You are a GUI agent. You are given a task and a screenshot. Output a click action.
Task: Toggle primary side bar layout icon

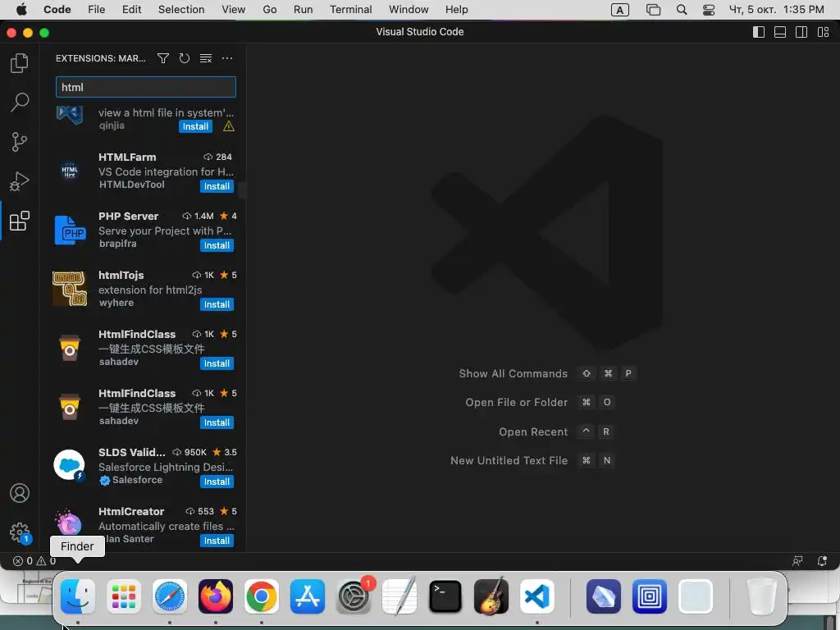point(759,32)
